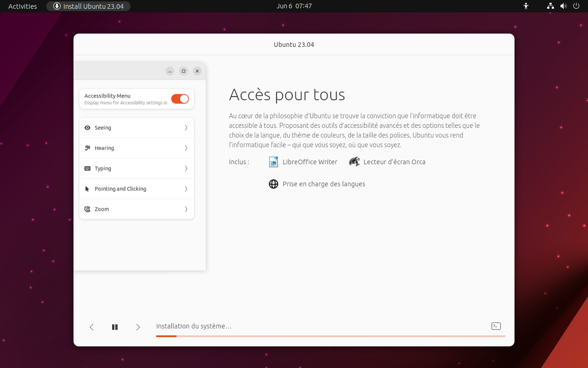588x368 pixels.
Task: Open the Hearing settings label
Action: click(104, 148)
